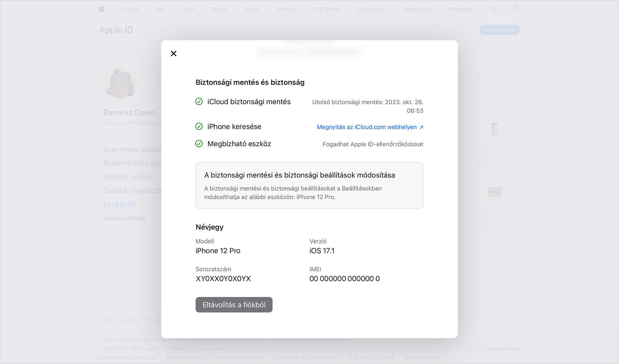The image size is (619, 364).
Task: Click the Utolsó biztonsági mentés date text
Action: [368, 106]
